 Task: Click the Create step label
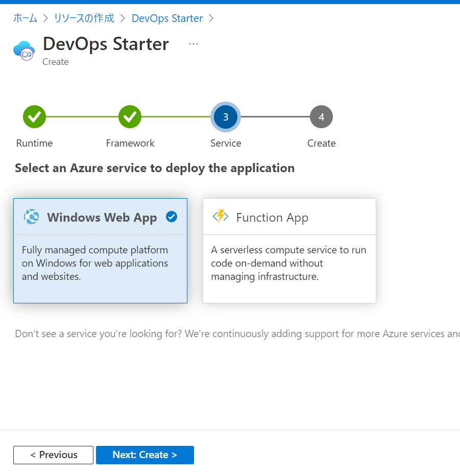tap(321, 143)
